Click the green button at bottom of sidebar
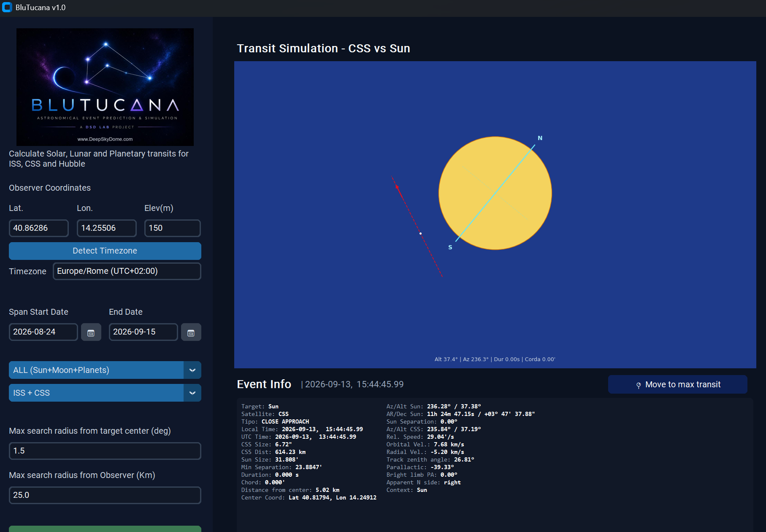This screenshot has height=532, width=766. tap(105, 529)
